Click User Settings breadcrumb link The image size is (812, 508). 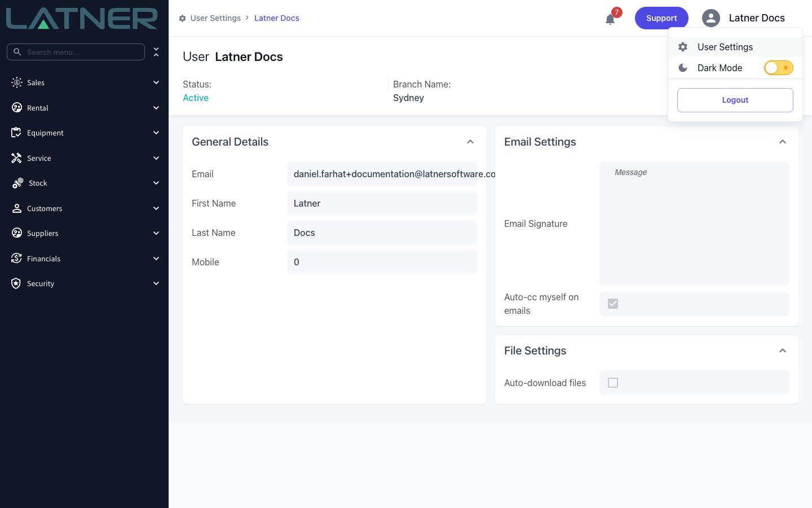coord(215,18)
